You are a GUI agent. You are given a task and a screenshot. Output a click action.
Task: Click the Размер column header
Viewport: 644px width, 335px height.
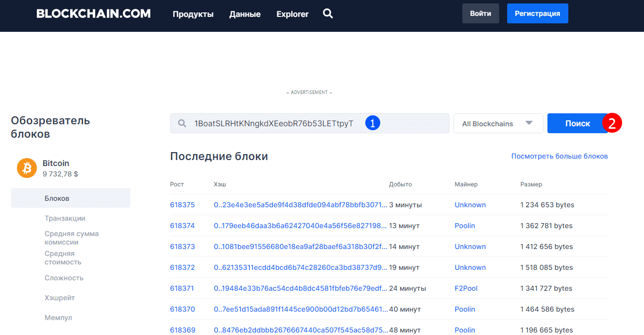pyautogui.click(x=532, y=184)
